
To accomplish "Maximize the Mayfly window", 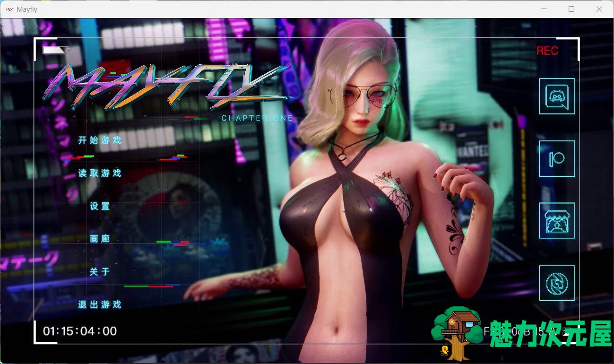I will tap(571, 9).
